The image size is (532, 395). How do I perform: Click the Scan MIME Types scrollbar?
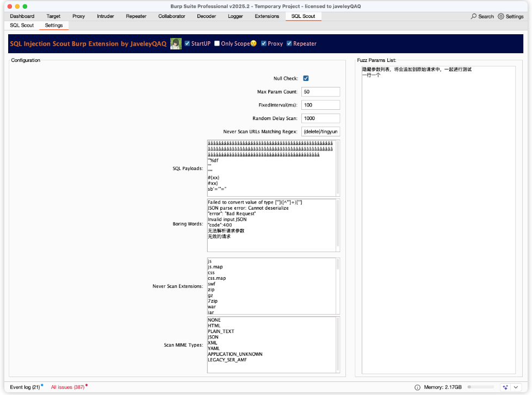(338, 345)
